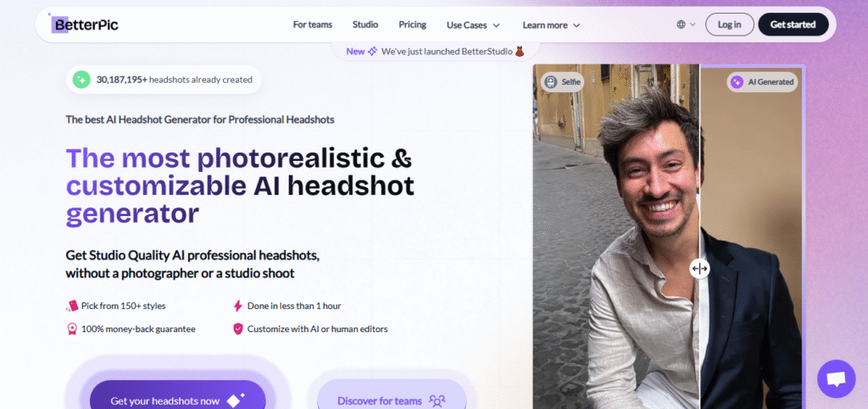Click the Log in button
This screenshot has height=409, width=868.
pos(729,25)
